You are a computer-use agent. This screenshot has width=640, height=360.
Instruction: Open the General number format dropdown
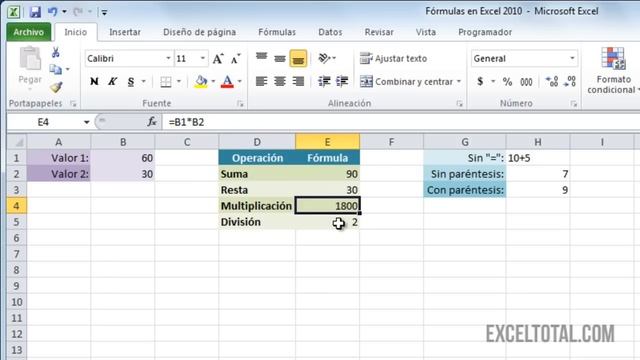tap(572, 58)
